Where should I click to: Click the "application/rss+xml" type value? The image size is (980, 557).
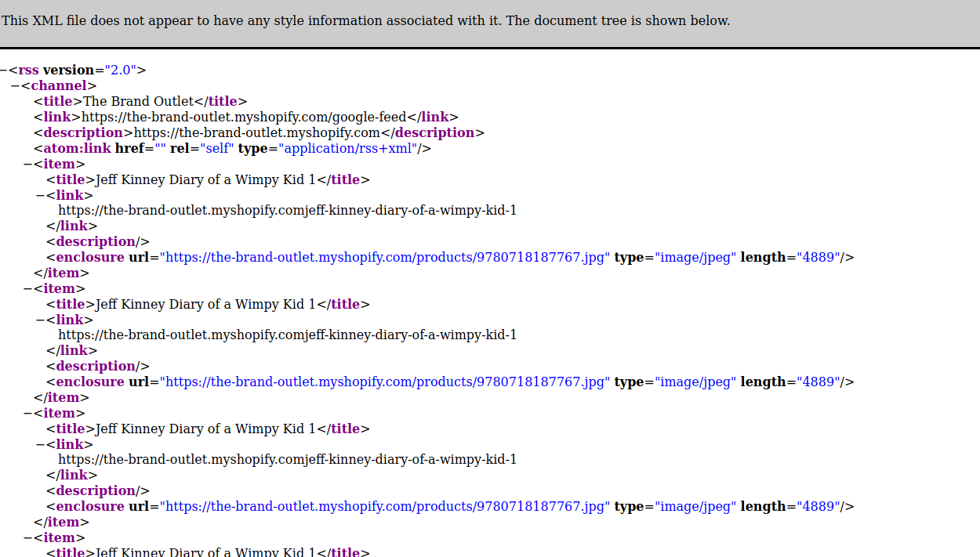[347, 148]
